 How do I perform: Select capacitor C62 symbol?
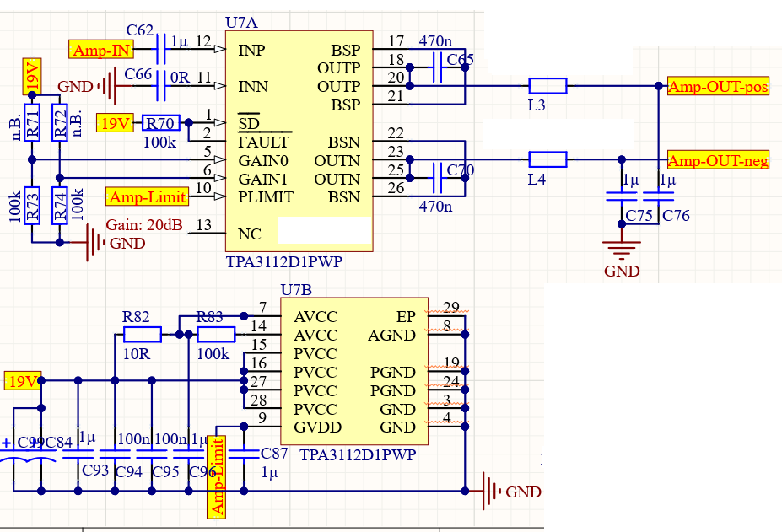pos(161,49)
